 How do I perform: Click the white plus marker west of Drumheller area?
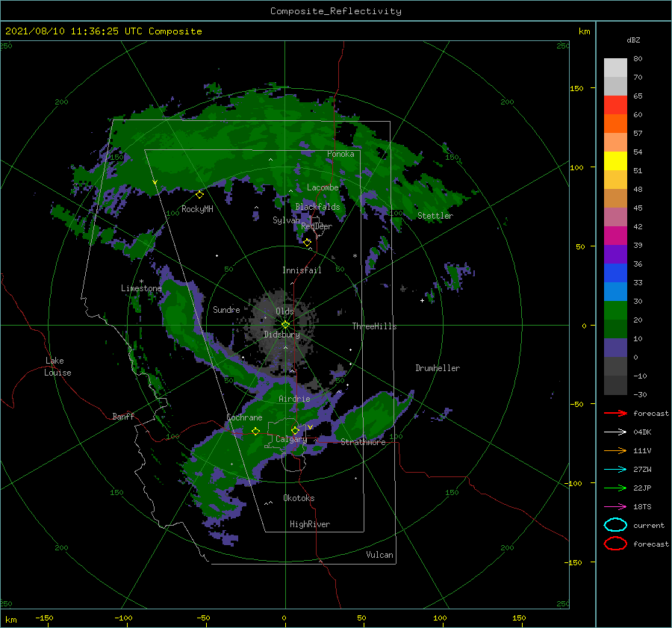(x=422, y=300)
